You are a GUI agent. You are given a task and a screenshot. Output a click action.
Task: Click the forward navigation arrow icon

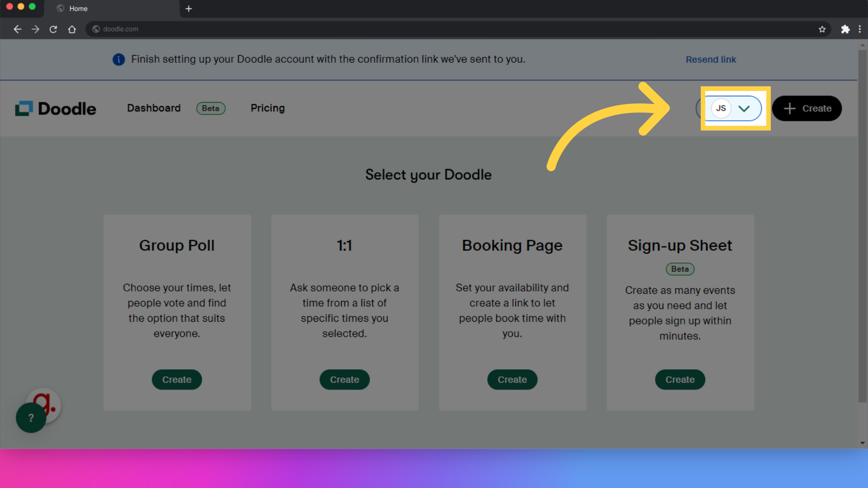34,28
